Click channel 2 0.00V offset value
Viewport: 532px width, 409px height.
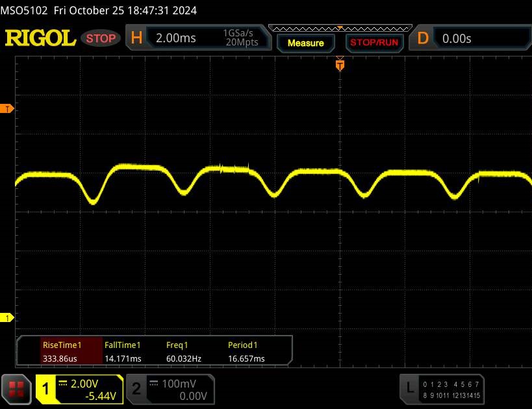pos(193,396)
